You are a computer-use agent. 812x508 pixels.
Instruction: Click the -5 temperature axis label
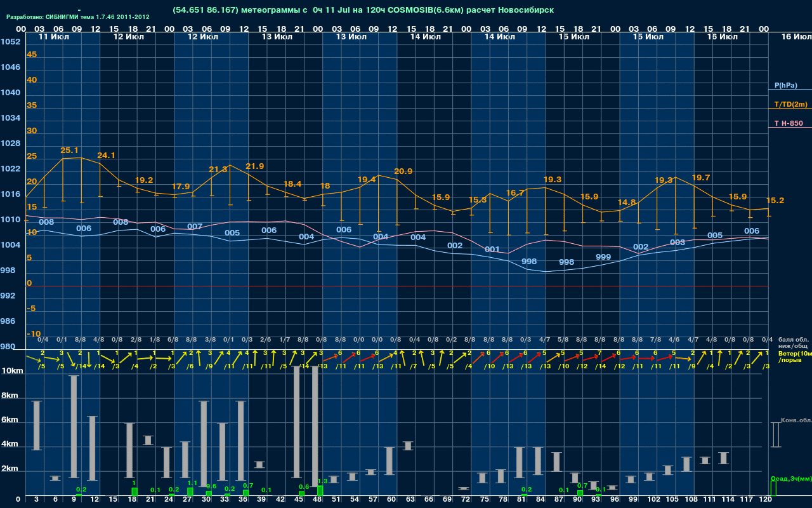coord(31,309)
